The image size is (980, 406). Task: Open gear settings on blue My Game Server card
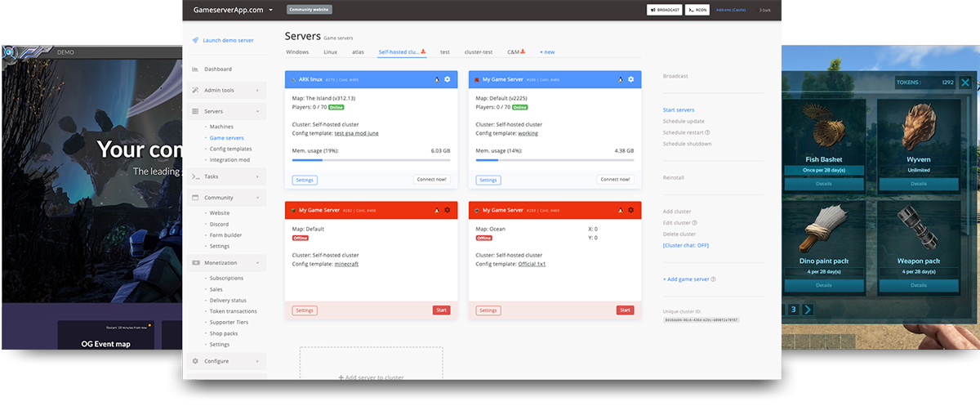click(630, 79)
